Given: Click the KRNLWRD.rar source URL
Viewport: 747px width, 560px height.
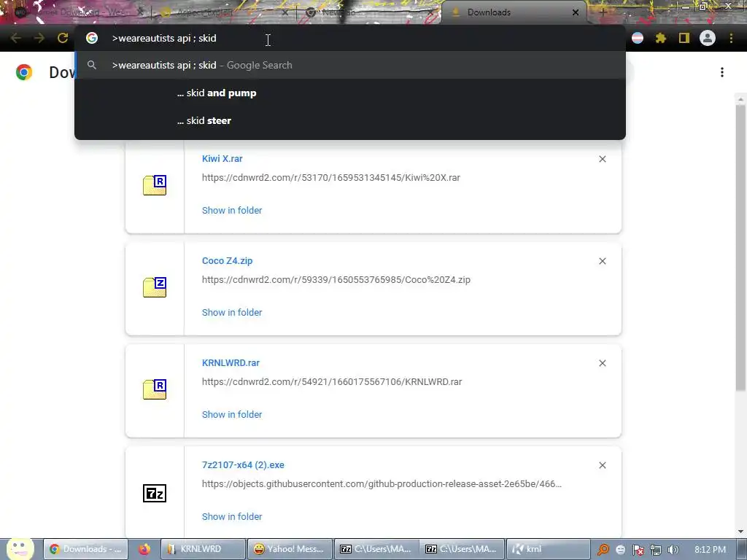Looking at the screenshot, I should [332, 382].
